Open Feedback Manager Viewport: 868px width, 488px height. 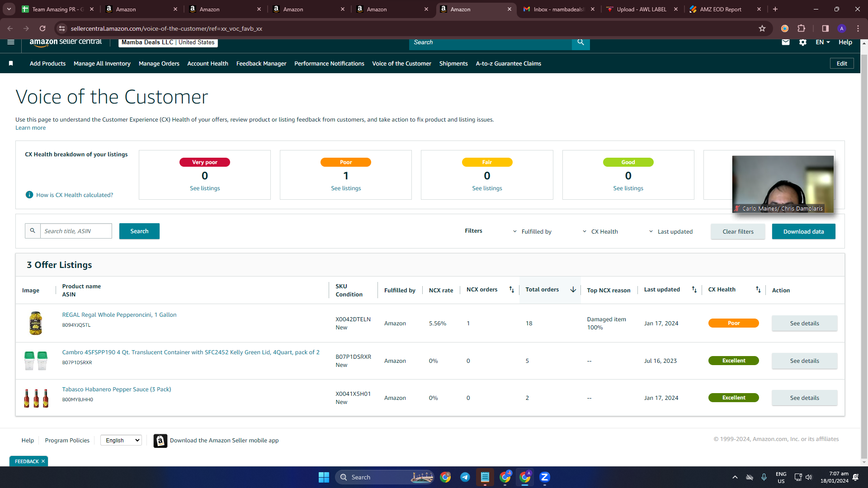point(261,64)
